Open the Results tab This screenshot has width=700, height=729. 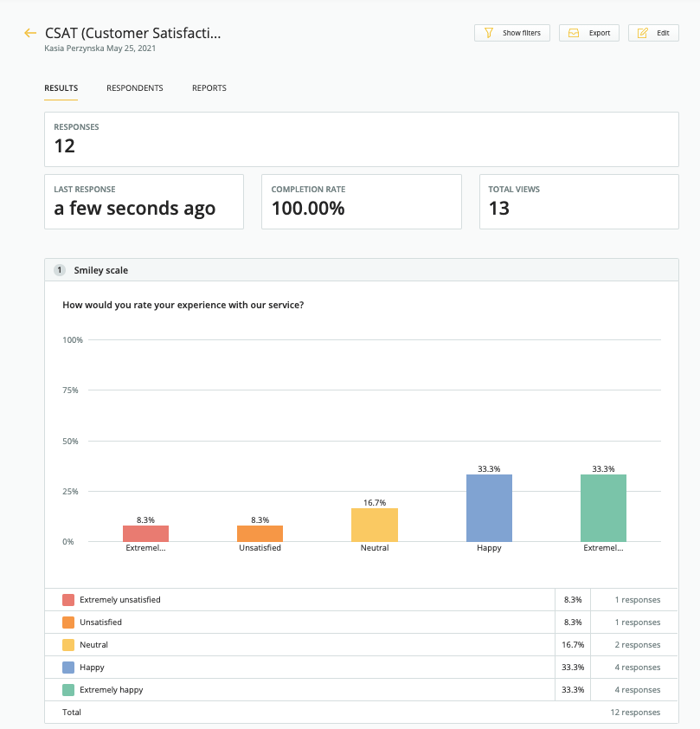click(x=61, y=87)
